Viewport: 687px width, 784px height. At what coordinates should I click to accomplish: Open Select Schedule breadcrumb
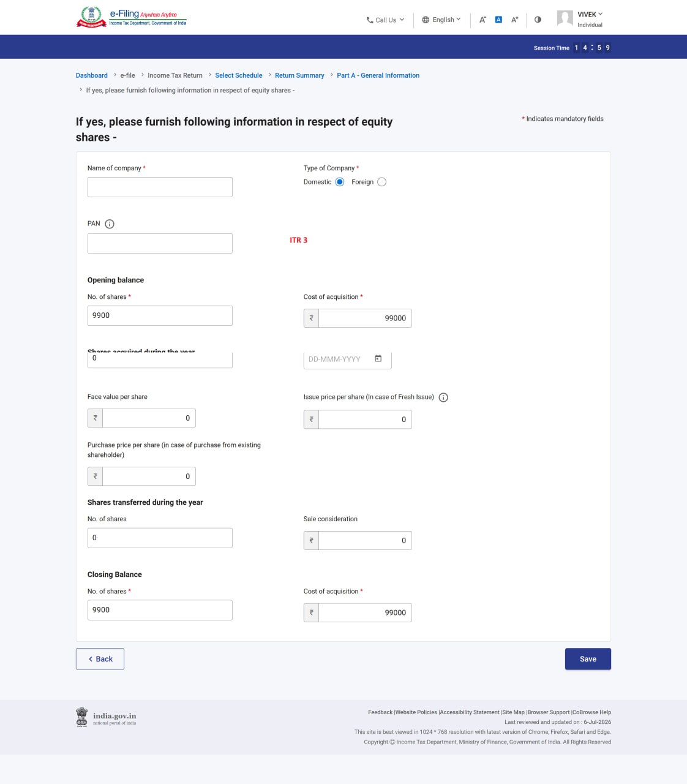point(239,75)
